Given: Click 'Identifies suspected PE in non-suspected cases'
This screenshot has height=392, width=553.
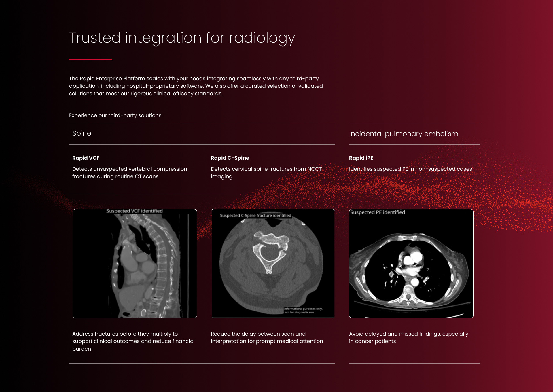Looking at the screenshot, I should point(410,169).
